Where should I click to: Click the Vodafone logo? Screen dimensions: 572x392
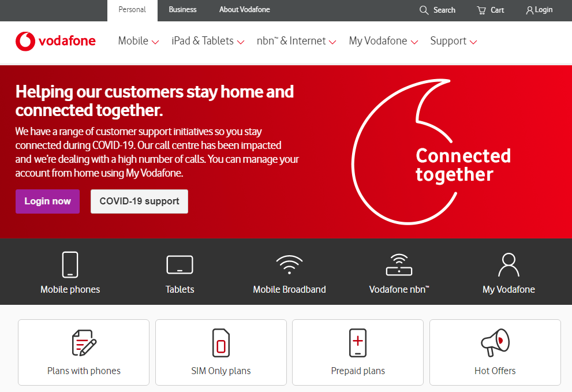pos(55,41)
